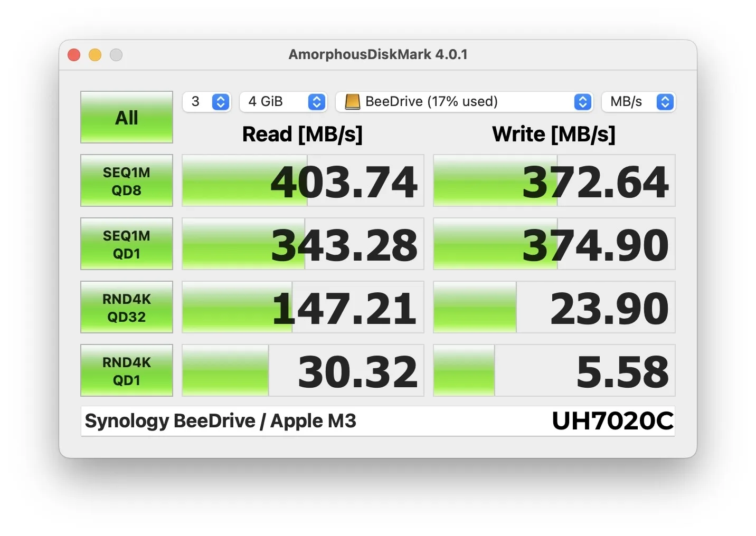
Task: Start the SEQ1M QD8 test
Action: click(127, 180)
